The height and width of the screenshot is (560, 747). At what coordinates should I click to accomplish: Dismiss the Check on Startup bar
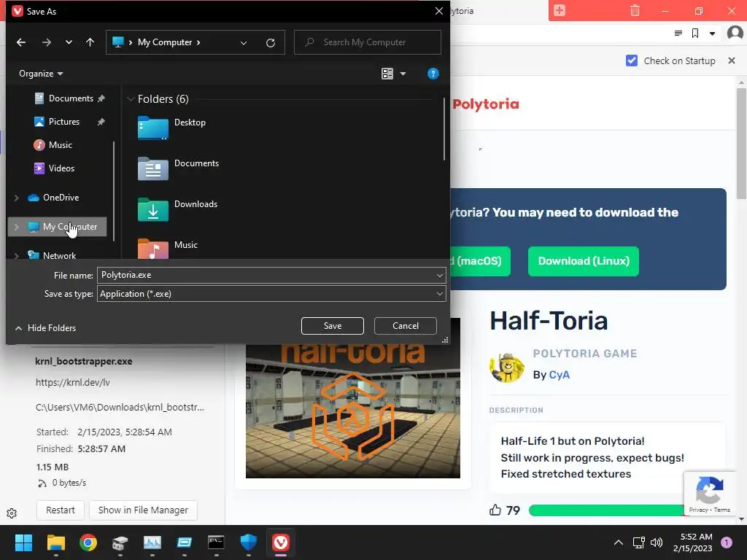(732, 61)
